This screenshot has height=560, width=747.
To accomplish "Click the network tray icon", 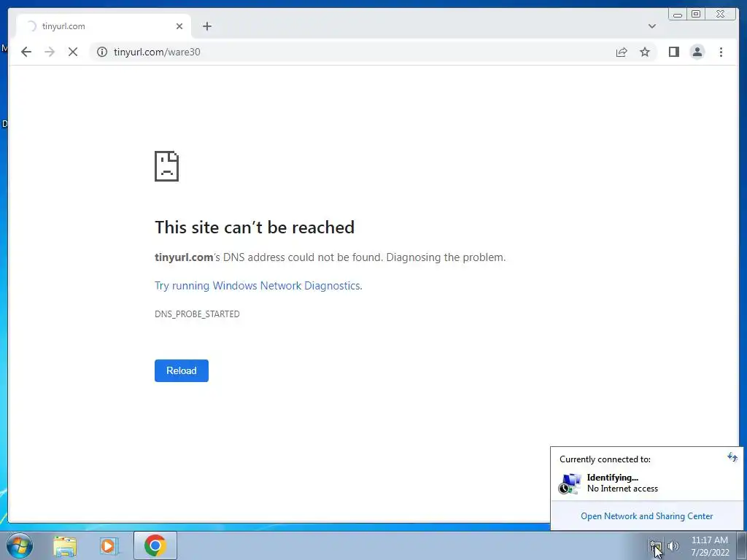I will pos(656,546).
